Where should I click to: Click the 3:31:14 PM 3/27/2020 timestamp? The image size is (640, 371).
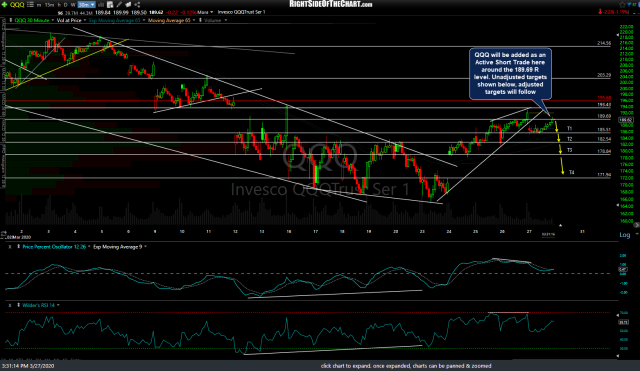[x=28, y=366]
